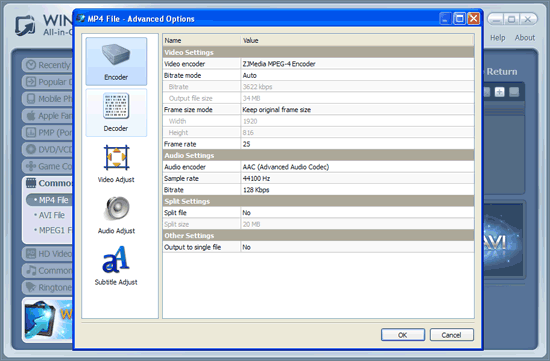Open Apple category in main window
The height and width of the screenshot is (361, 550).
pos(48,115)
